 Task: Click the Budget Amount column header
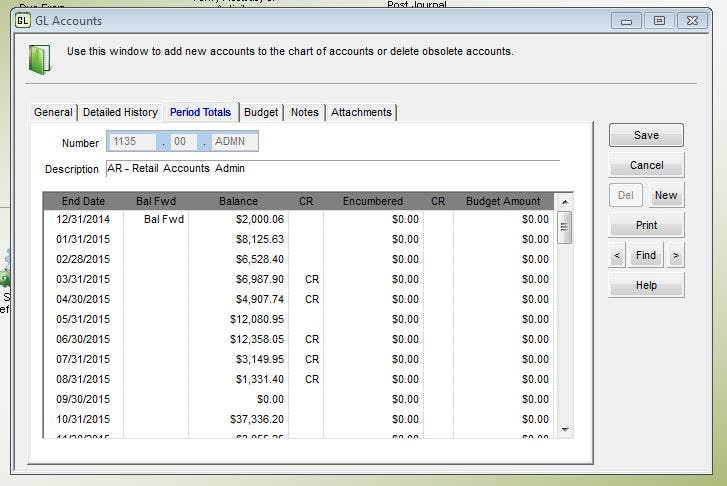pos(503,201)
